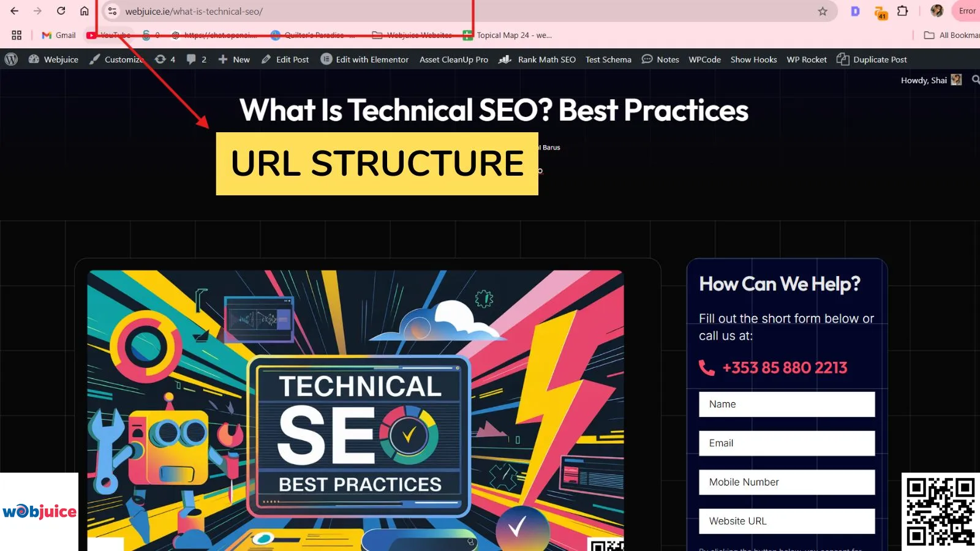980x551 pixels.
Task: Click the What Is Technical SEO heading
Action: coord(494,110)
